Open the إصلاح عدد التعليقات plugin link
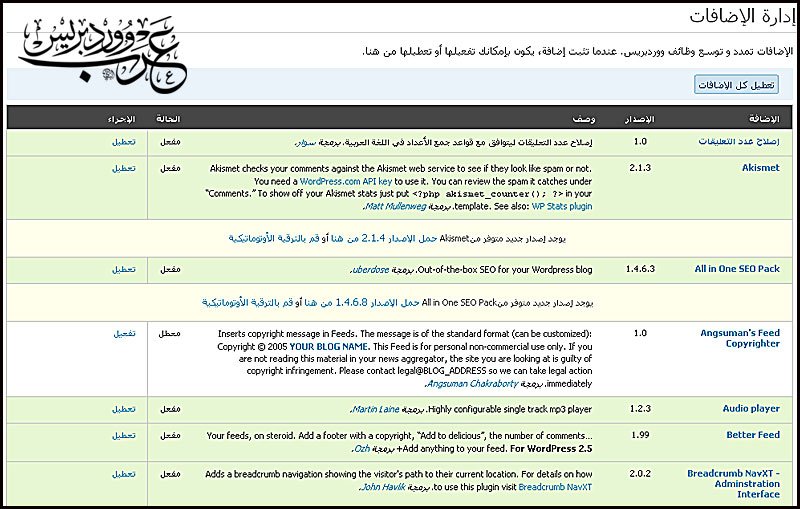The width and height of the screenshot is (800, 509). 739,141
